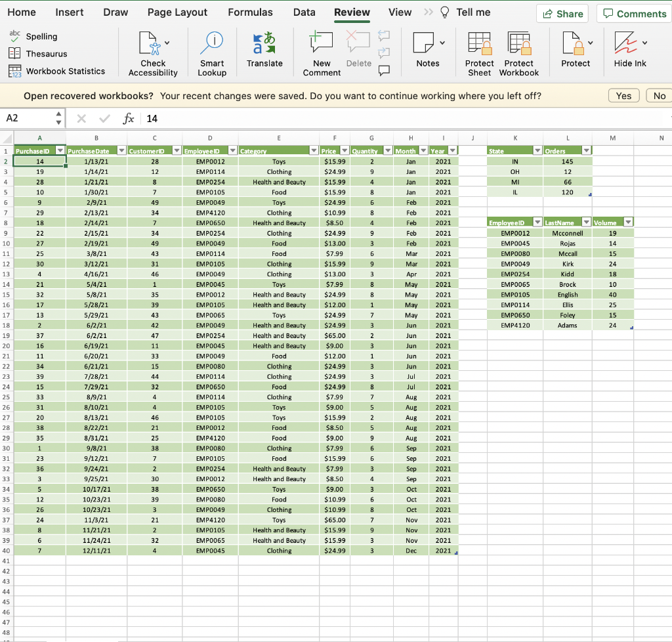Open the Data ribbon tab

point(304,12)
